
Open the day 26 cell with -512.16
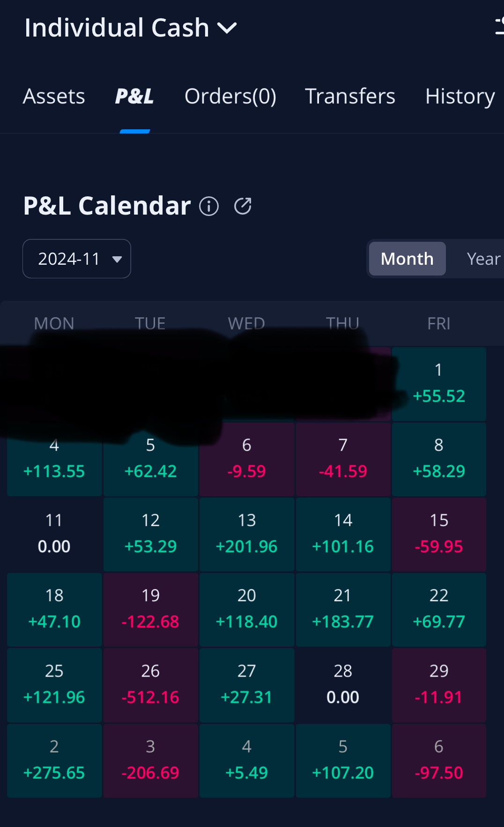point(150,685)
